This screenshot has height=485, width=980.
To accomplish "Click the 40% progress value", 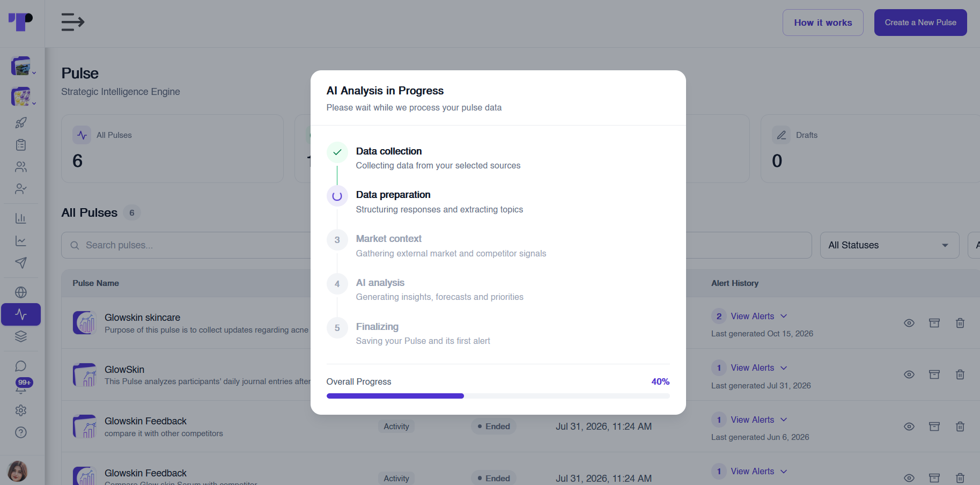I will (660, 381).
